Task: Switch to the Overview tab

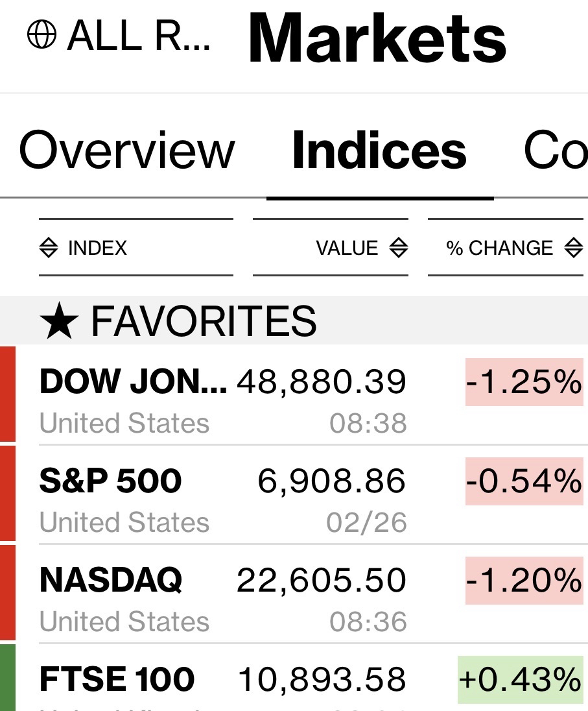Action: [x=126, y=151]
